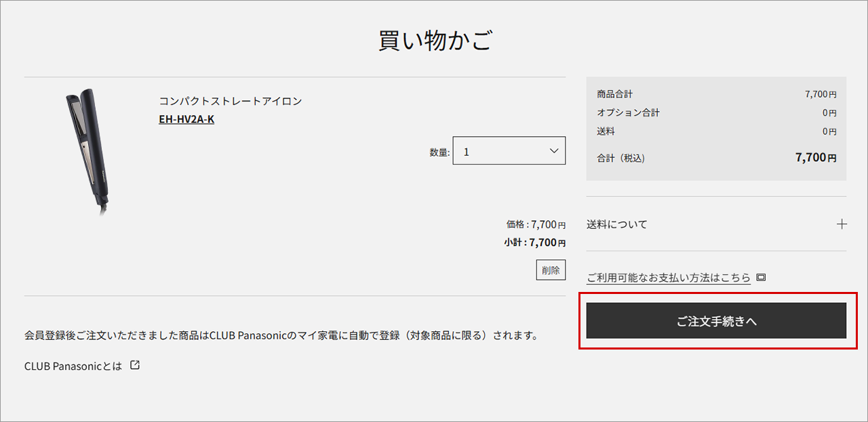This screenshot has height=422, width=868.
Task: Open the 数量 quantity dropdown showing 1
Action: click(x=509, y=152)
